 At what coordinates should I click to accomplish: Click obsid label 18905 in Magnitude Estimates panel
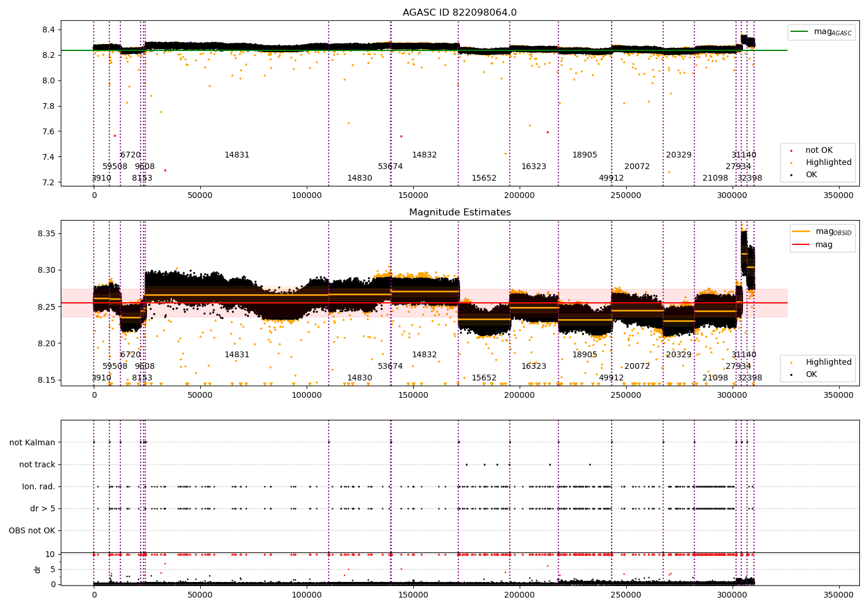pyautogui.click(x=585, y=355)
